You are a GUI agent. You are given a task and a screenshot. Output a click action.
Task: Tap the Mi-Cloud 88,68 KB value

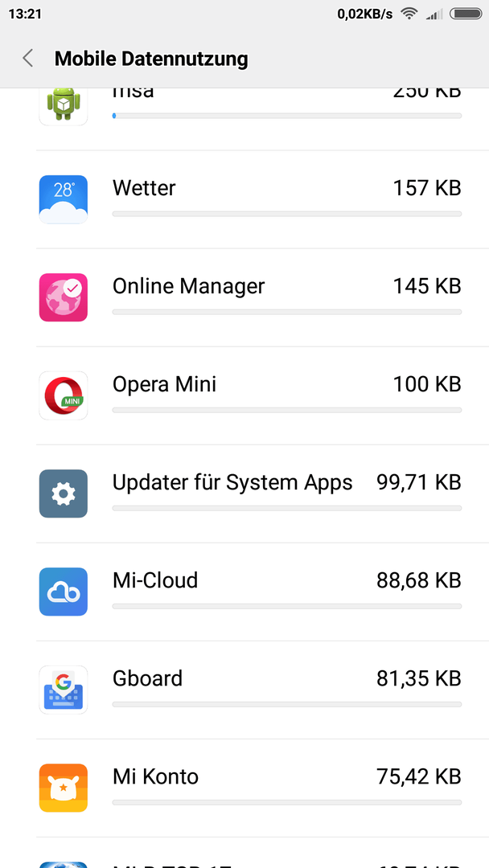[x=419, y=580]
